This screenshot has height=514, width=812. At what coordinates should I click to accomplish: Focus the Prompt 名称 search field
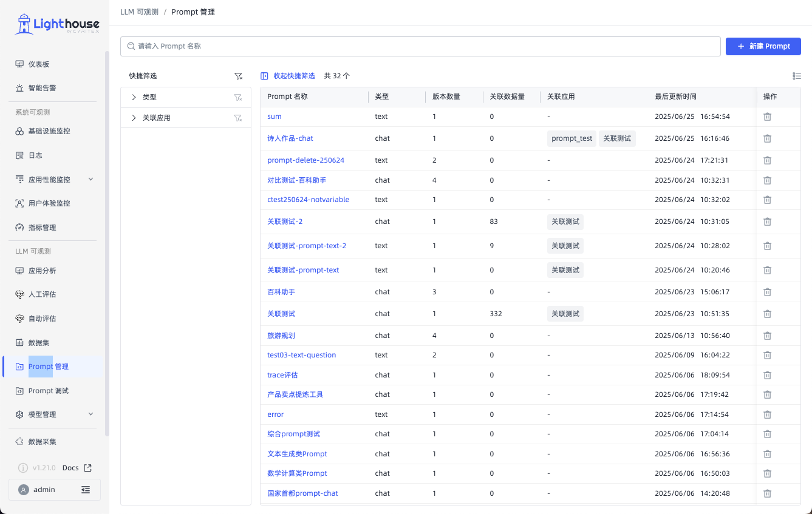(x=420, y=46)
